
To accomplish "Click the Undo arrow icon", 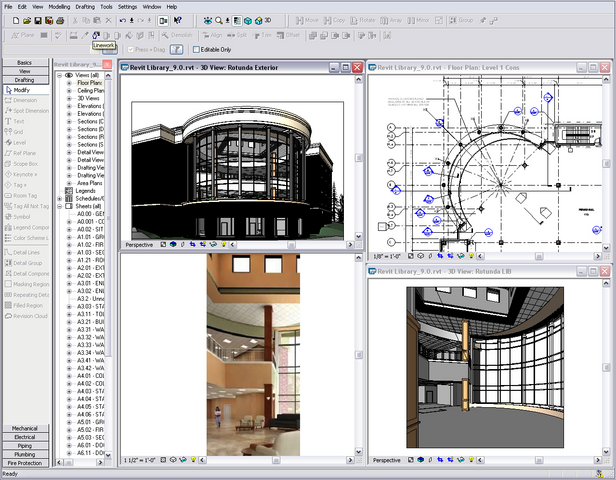I will pos(123,20).
